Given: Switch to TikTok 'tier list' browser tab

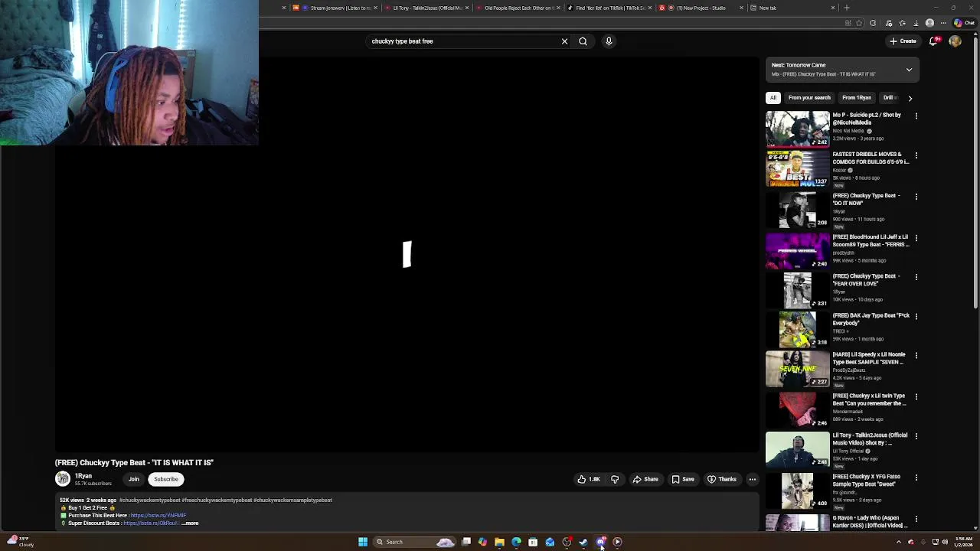Looking at the screenshot, I should click(x=609, y=8).
